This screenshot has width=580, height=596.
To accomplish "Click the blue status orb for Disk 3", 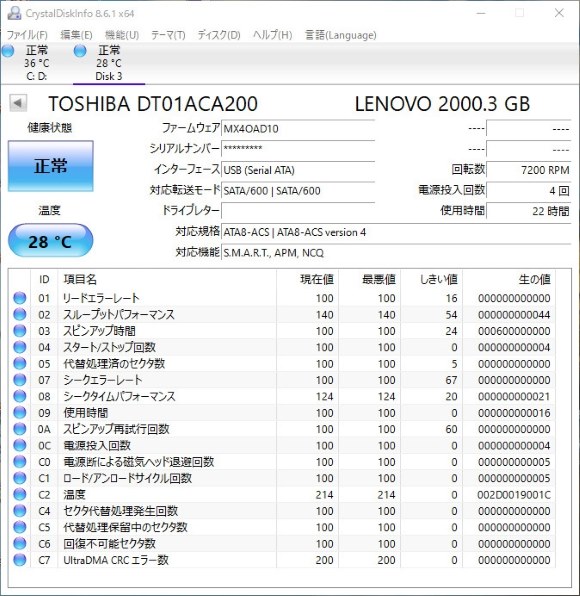I will point(80,51).
